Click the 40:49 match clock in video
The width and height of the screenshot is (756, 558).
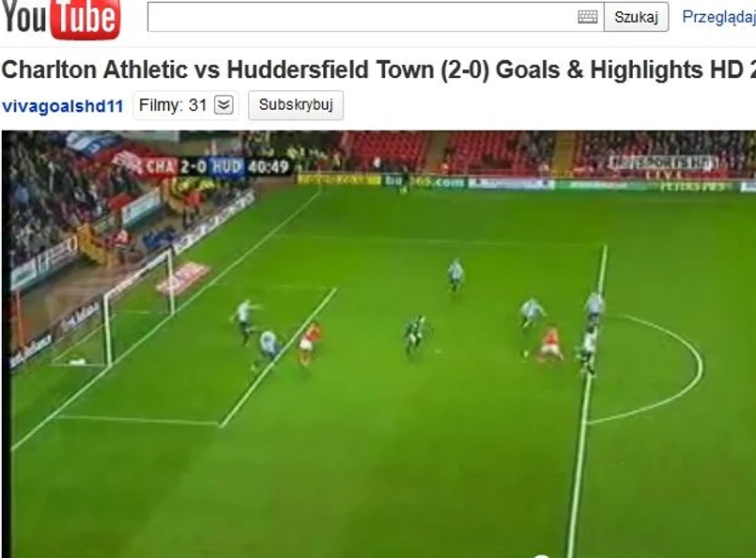(268, 167)
